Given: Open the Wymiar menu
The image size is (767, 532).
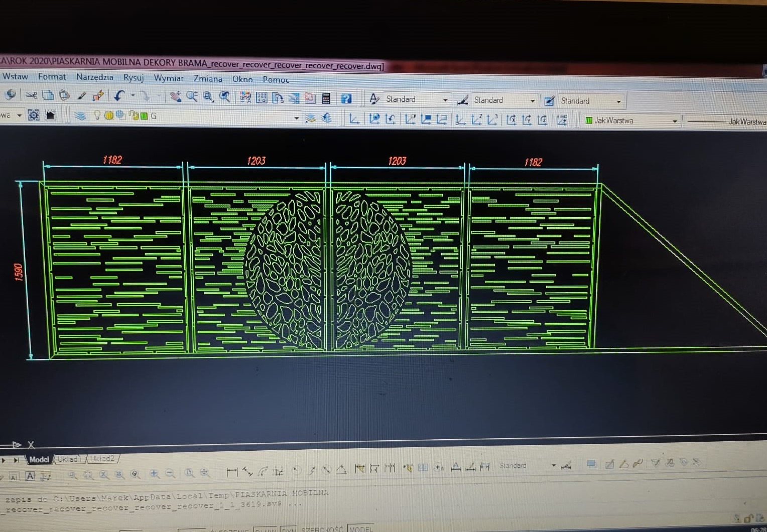Looking at the screenshot, I should click(x=168, y=78).
